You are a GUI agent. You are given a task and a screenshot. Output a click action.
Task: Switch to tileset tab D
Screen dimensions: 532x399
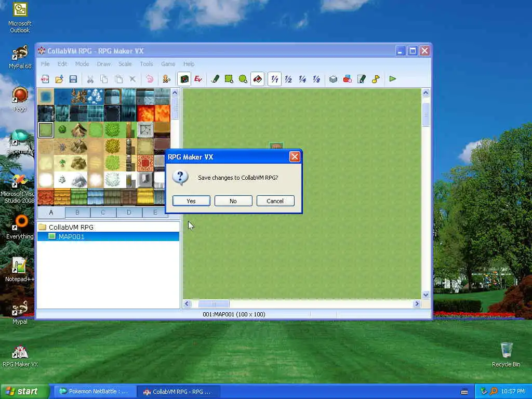129,212
